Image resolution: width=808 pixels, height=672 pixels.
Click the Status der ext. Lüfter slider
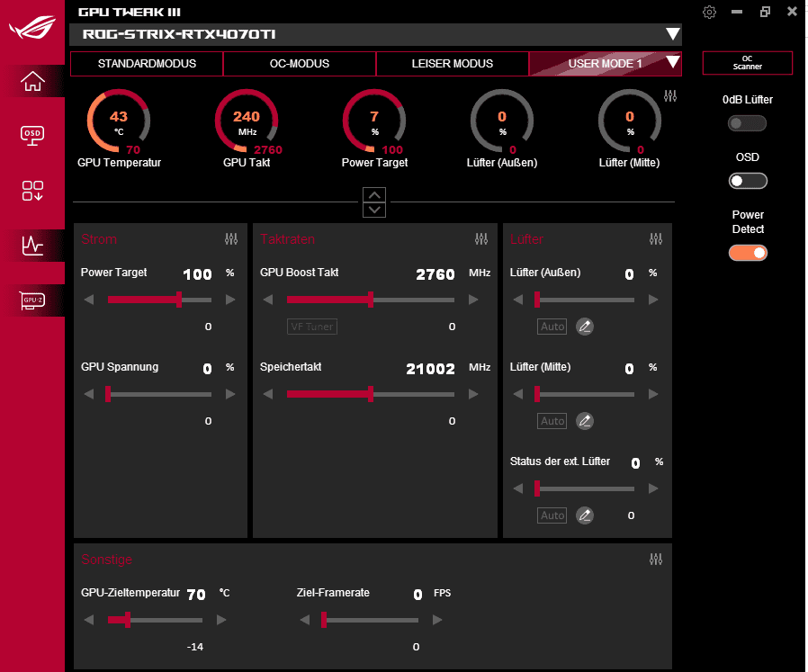coord(585,488)
